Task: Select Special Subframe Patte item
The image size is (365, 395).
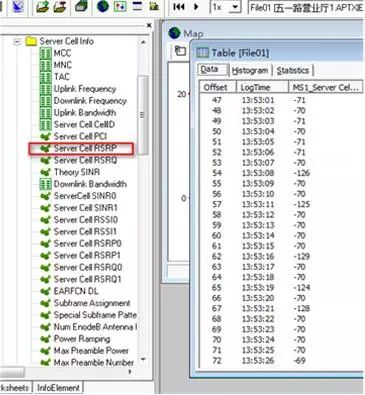Action: coord(95,315)
